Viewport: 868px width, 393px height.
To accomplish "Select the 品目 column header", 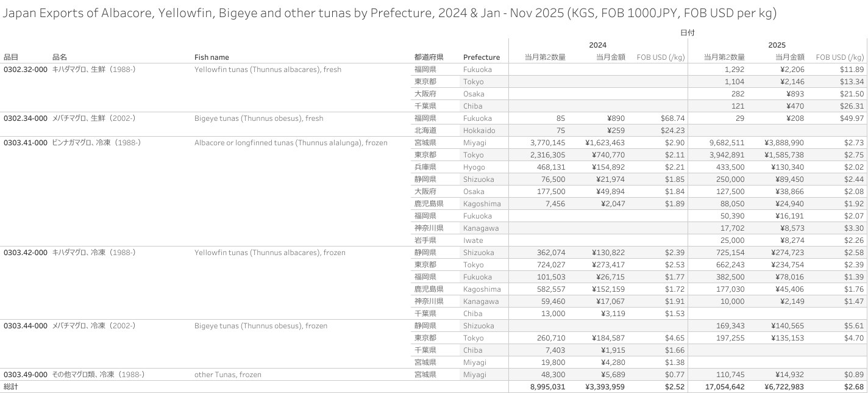I will coord(11,57).
